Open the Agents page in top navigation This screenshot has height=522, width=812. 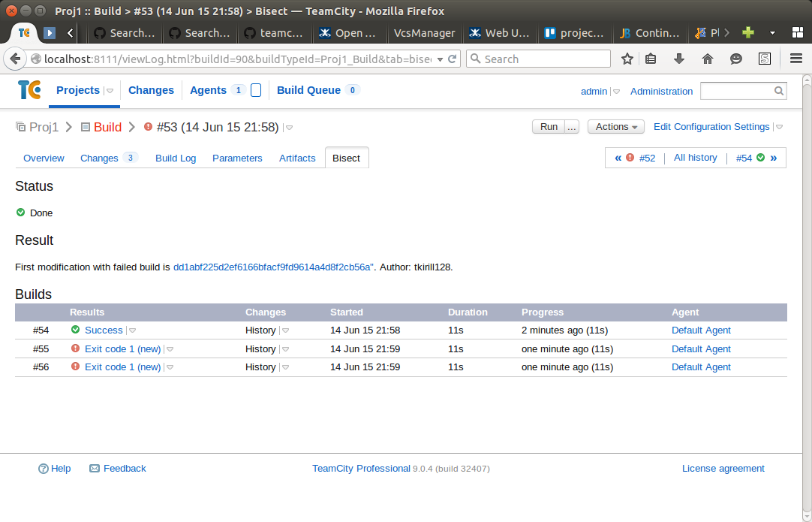(x=208, y=90)
